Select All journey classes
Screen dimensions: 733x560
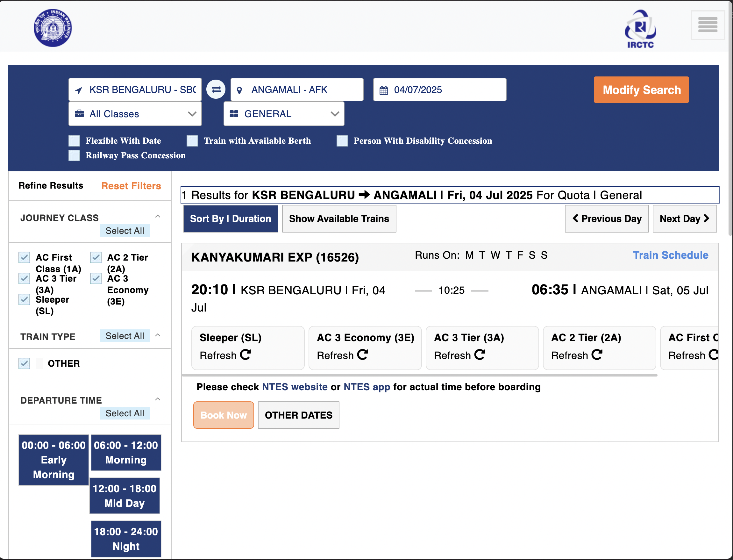(x=125, y=231)
